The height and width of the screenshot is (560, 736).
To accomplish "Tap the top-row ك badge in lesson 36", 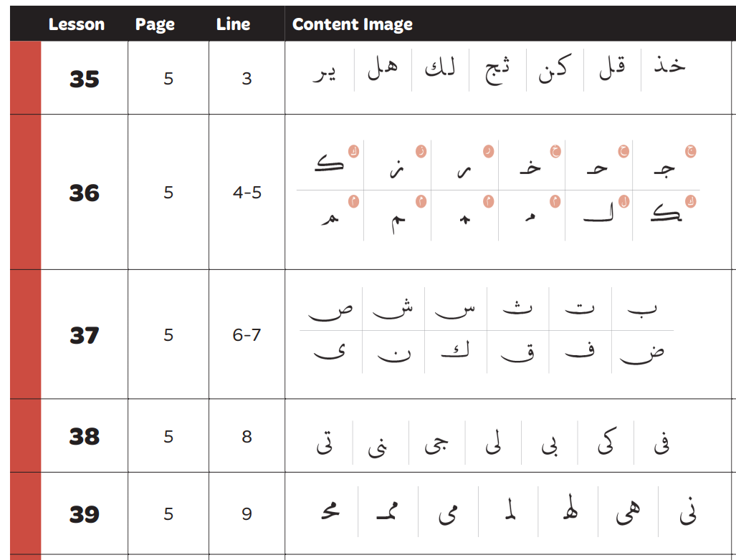I will pos(353,151).
